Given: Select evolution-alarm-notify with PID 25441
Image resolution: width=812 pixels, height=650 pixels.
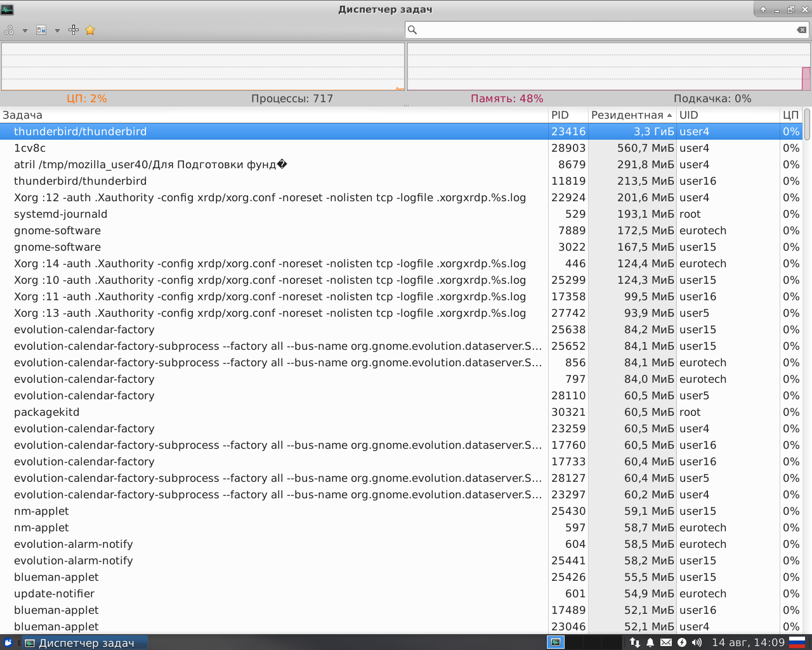Looking at the screenshot, I should click(x=401, y=560).
